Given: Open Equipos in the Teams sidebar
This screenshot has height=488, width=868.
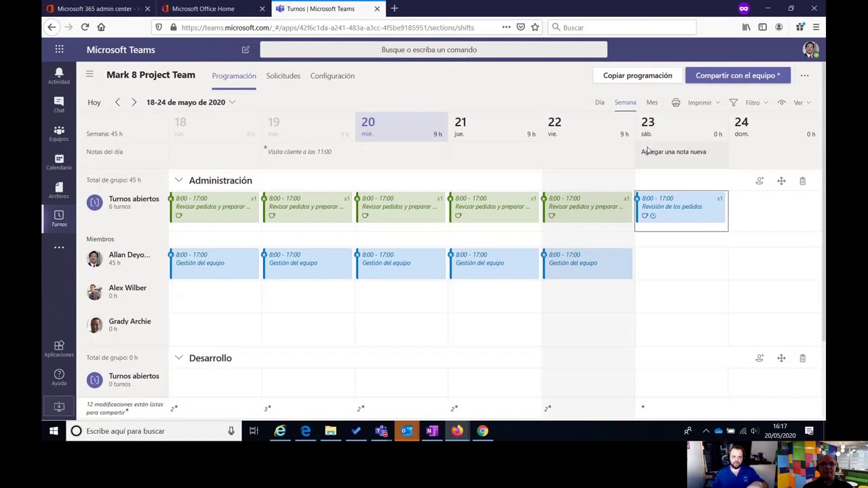Looking at the screenshot, I should [x=59, y=134].
